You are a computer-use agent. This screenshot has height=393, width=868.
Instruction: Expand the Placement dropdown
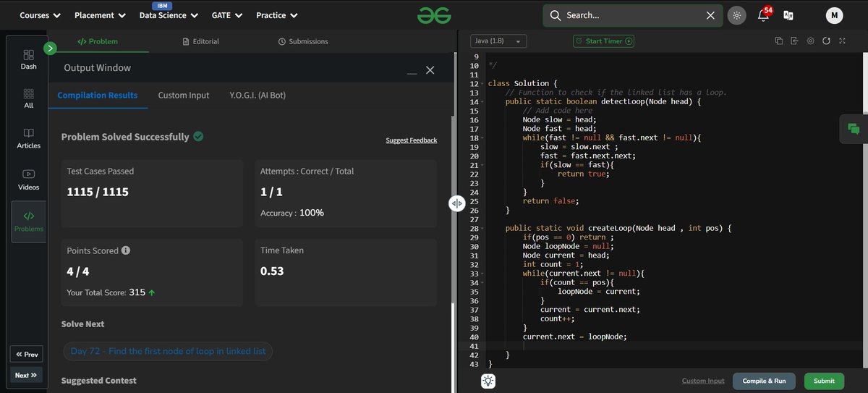(100, 15)
